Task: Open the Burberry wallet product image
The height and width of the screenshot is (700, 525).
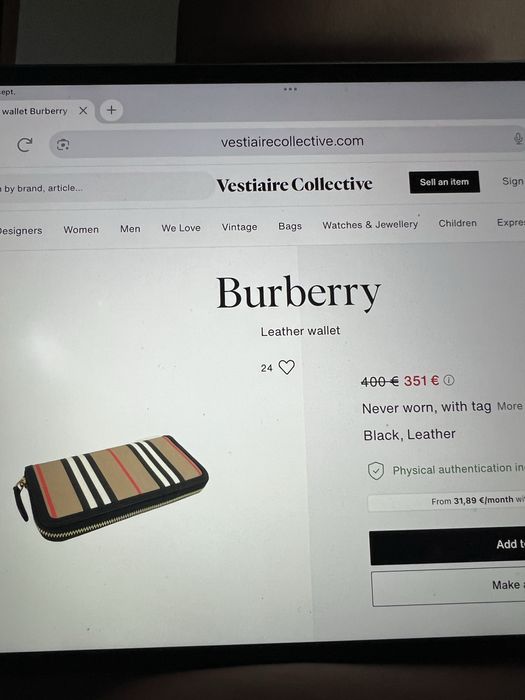Action: point(110,488)
